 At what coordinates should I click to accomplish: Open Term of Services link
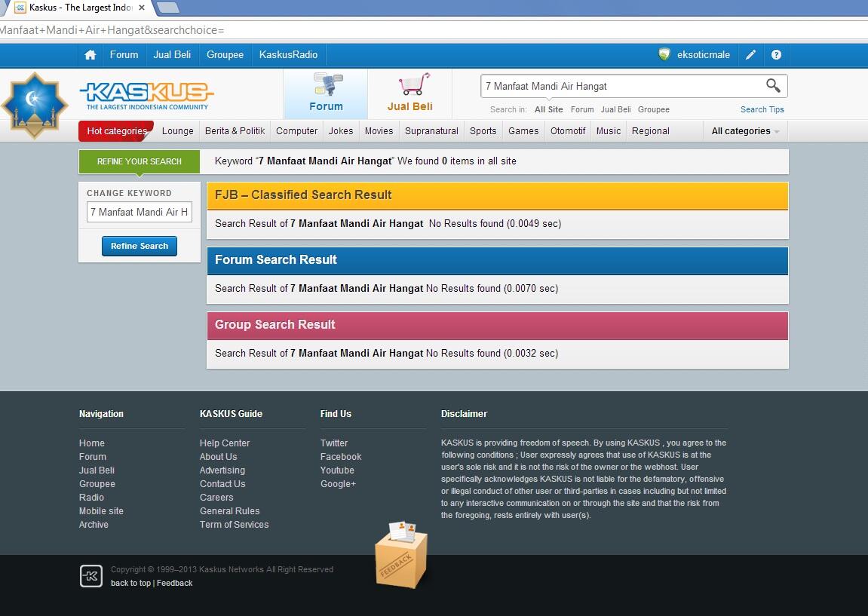(235, 525)
